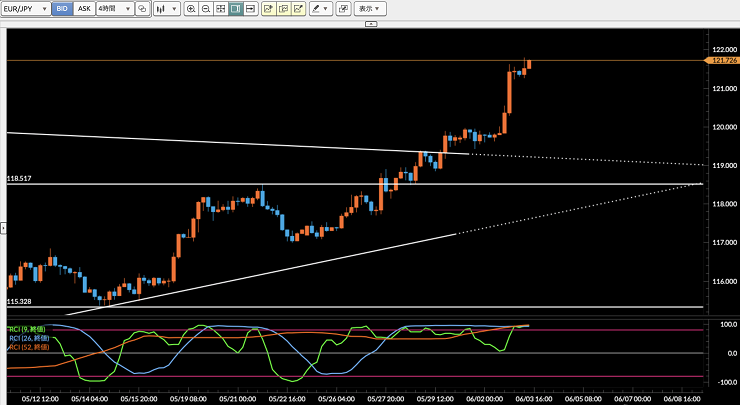Switch to ASK price
This screenshot has height=405, width=740.
point(84,8)
